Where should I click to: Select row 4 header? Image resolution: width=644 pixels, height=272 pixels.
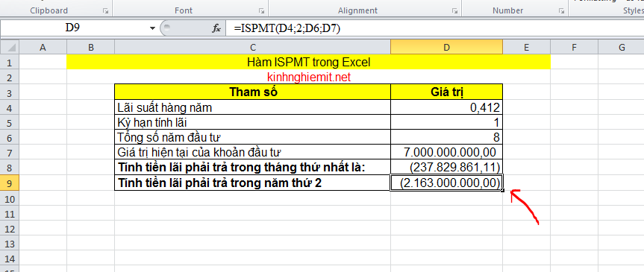(10, 107)
